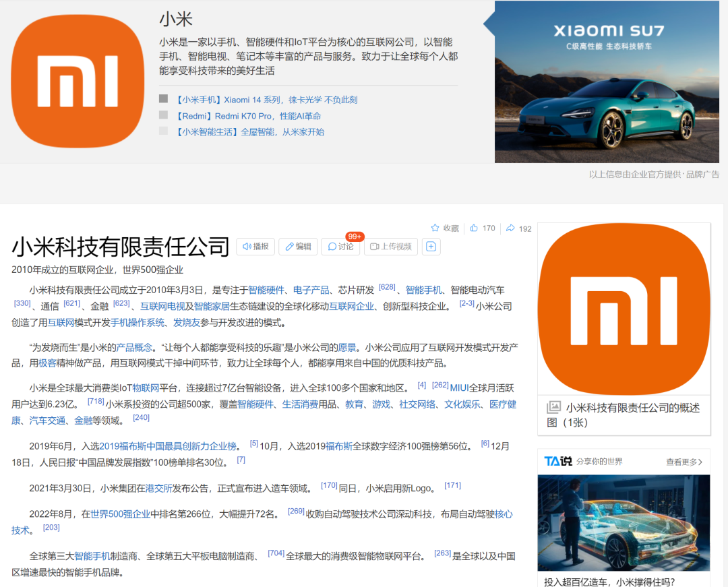Click reference [628] after 芯片研发

[x=387, y=287]
